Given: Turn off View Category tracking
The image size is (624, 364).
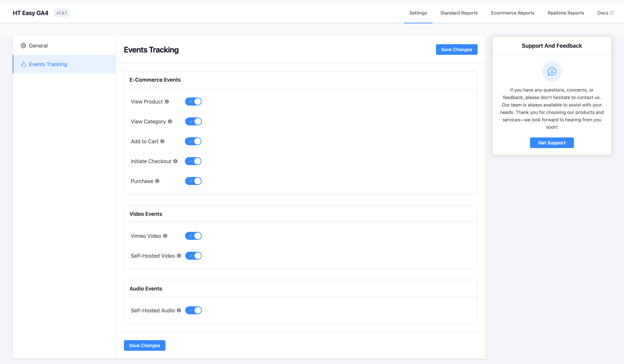Looking at the screenshot, I should pos(193,121).
